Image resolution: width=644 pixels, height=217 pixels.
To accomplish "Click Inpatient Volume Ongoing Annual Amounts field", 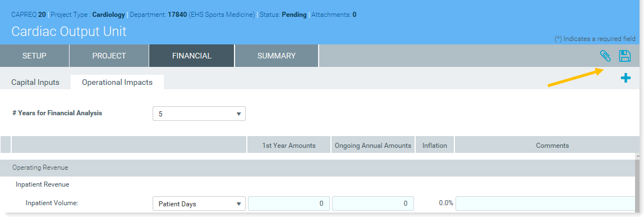I will pos(373,204).
